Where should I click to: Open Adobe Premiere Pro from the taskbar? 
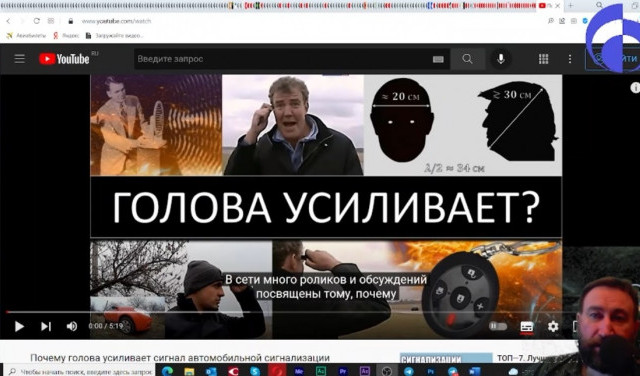coord(343,371)
